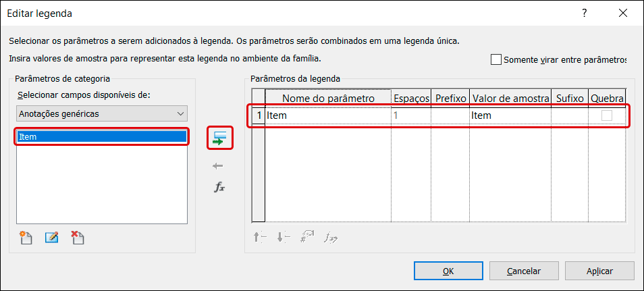Screen dimensions: 644x291
Task: Open the help question mark button
Action: [585, 13]
